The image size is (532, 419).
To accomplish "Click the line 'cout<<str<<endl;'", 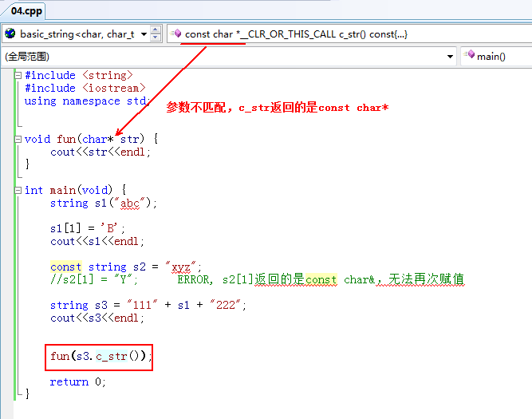I will point(100,152).
